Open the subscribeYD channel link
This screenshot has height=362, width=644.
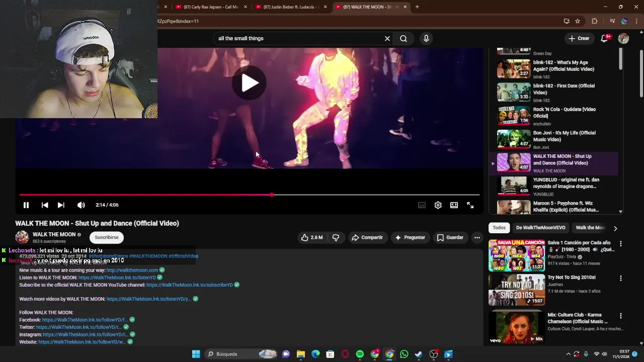[x=190, y=285]
